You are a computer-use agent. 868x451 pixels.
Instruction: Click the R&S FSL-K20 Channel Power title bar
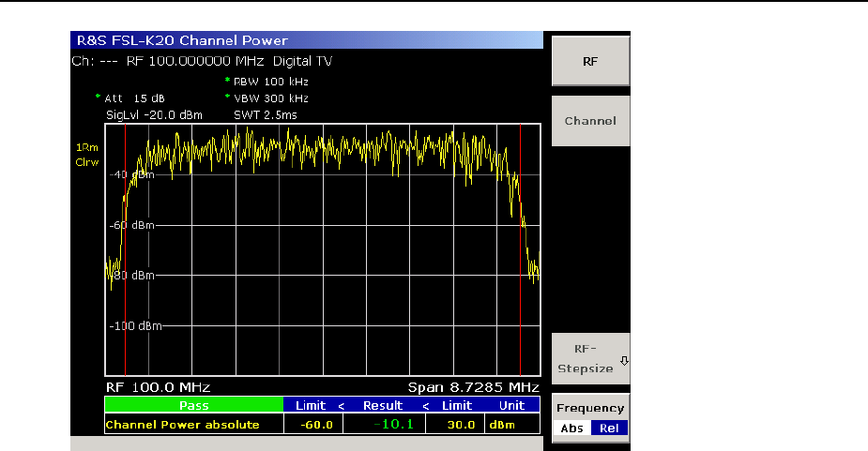tap(307, 39)
